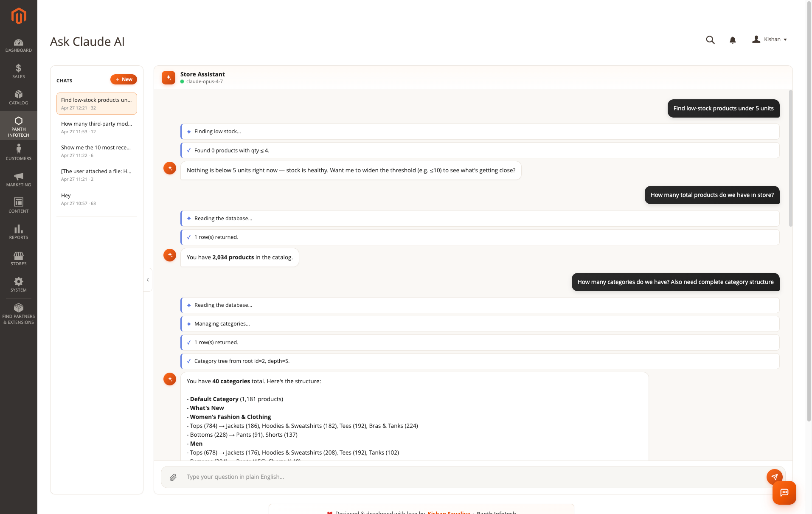This screenshot has height=514, width=812.
Task: Click the Magento logo icon
Action: (x=18, y=16)
